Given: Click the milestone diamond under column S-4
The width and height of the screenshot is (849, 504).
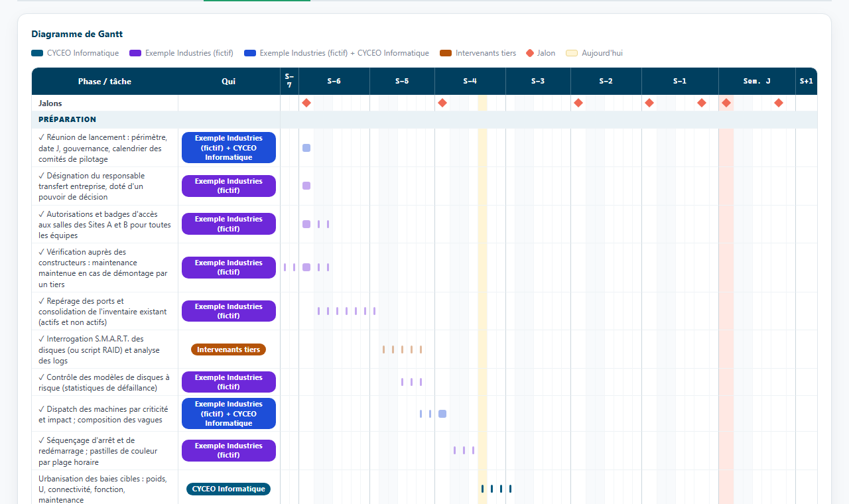Looking at the screenshot, I should pos(442,103).
